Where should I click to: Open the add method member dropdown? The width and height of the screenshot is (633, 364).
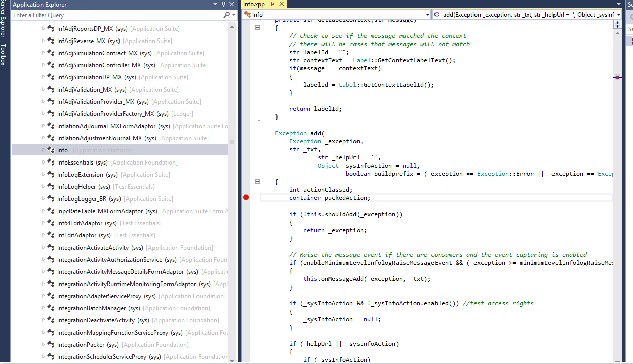pyautogui.click(x=618, y=15)
